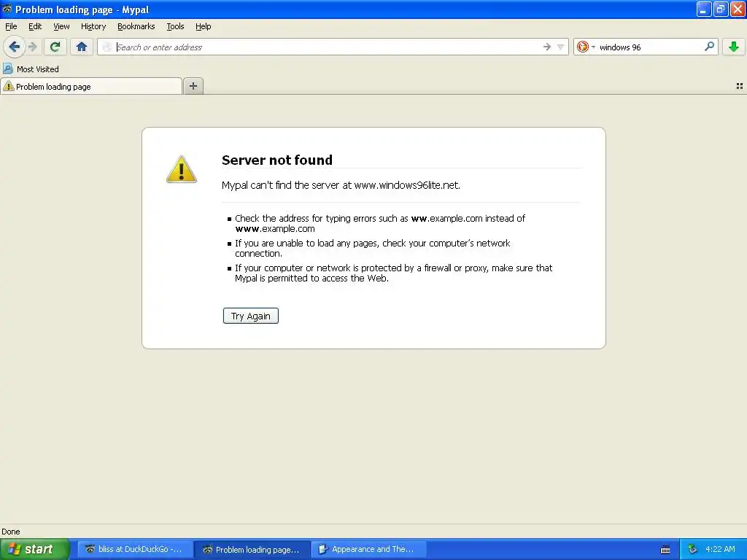
Task: Open the Edit menu
Action: (x=35, y=26)
